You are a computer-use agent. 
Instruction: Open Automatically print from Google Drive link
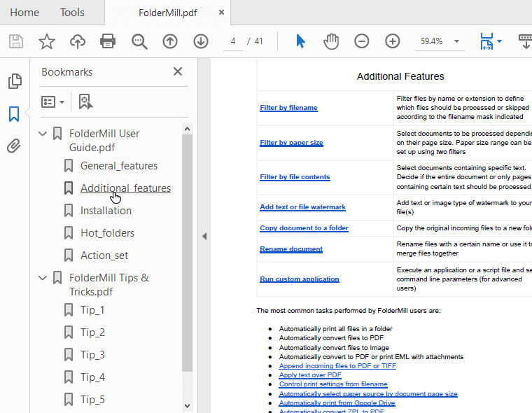click(337, 402)
